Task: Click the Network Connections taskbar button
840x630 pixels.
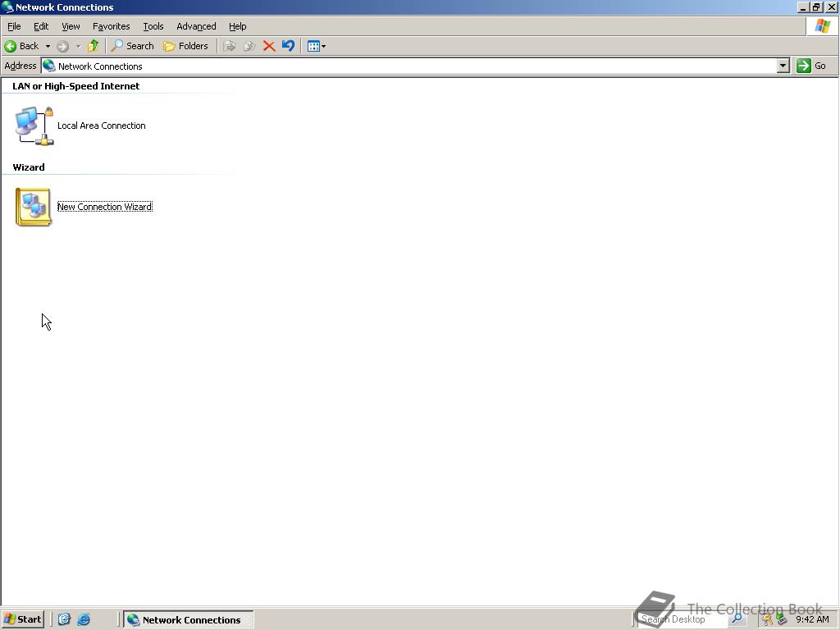Action: (189, 620)
